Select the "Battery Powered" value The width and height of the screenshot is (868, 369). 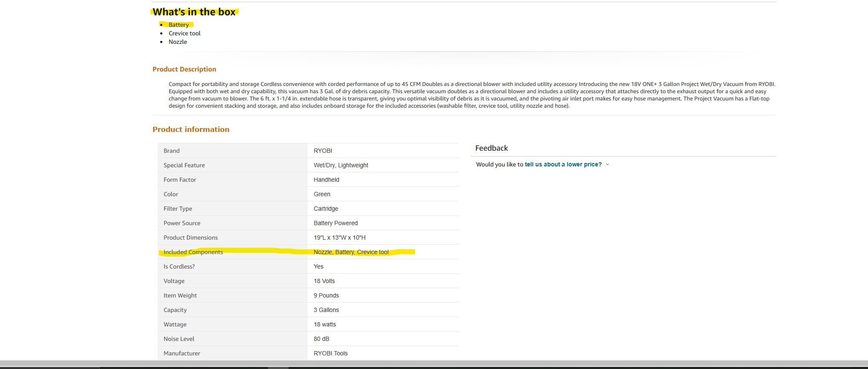336,223
